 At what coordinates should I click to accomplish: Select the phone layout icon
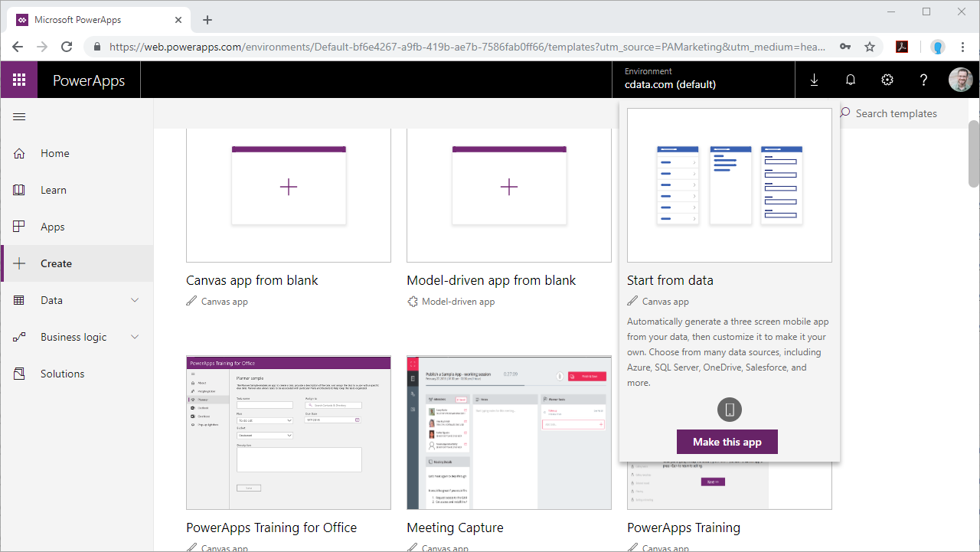[730, 410]
